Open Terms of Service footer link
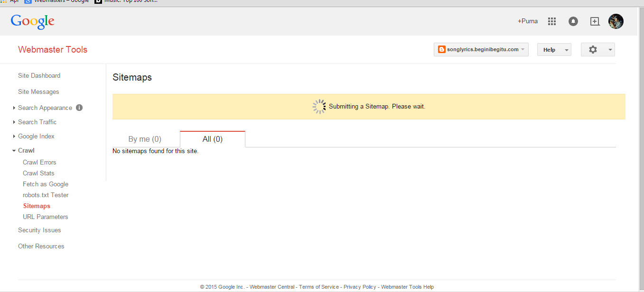Image resolution: width=644 pixels, height=292 pixels. point(319,287)
